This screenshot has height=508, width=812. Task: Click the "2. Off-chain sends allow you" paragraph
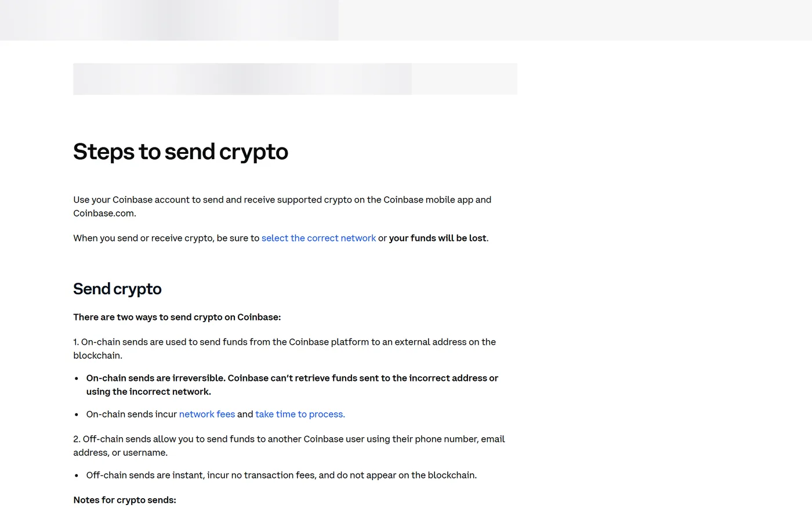289,446
